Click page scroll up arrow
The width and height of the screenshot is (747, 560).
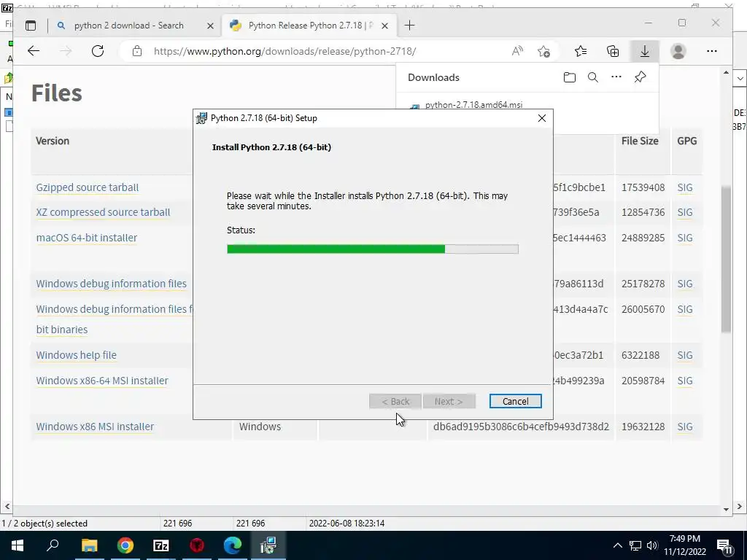(x=726, y=72)
